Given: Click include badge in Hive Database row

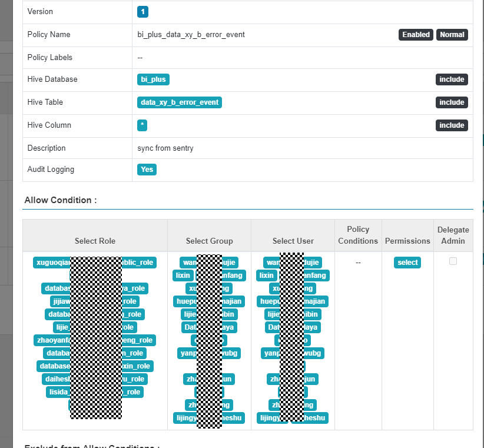Looking at the screenshot, I should pos(452,79).
